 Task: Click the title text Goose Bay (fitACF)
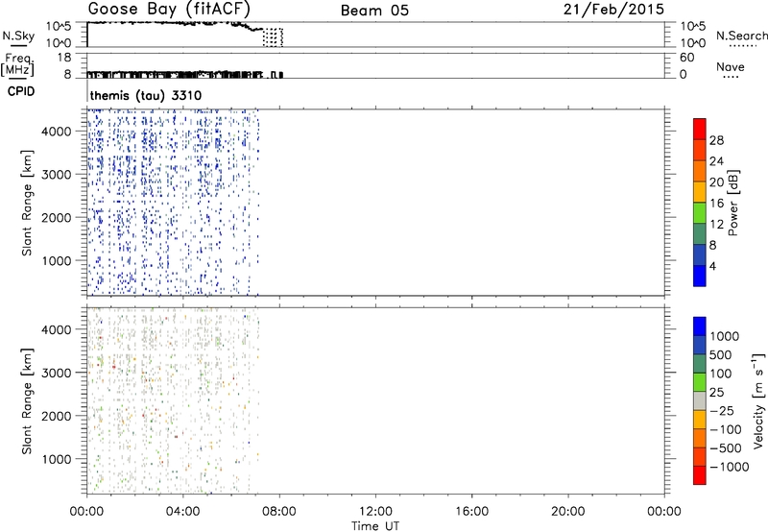170,9
